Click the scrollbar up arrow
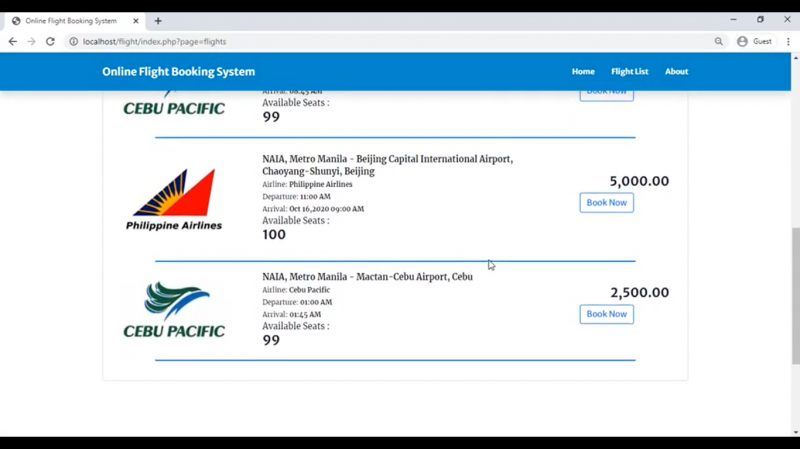Viewport: 800px width, 449px height. [795, 58]
